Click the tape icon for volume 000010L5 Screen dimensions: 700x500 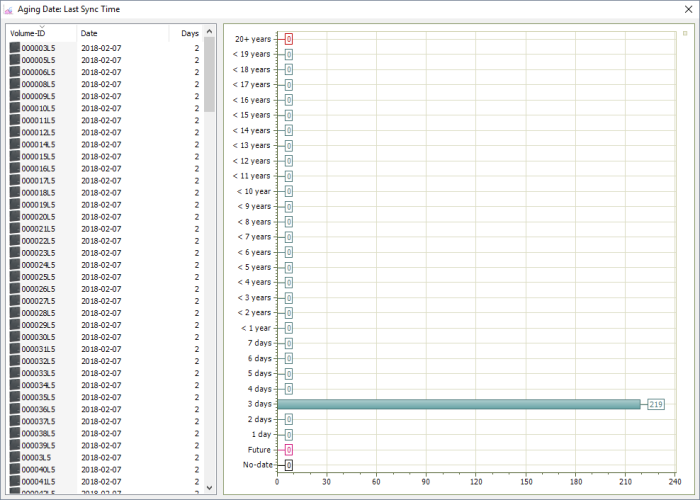[x=15, y=108]
